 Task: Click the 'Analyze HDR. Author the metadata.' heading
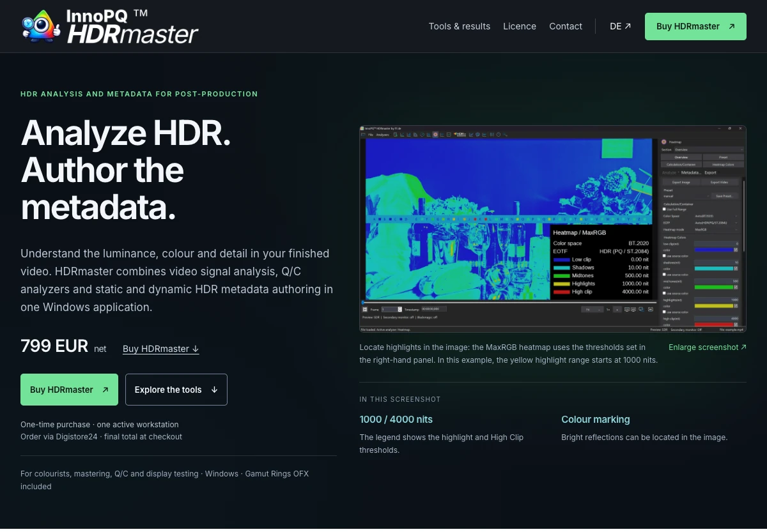pos(126,170)
